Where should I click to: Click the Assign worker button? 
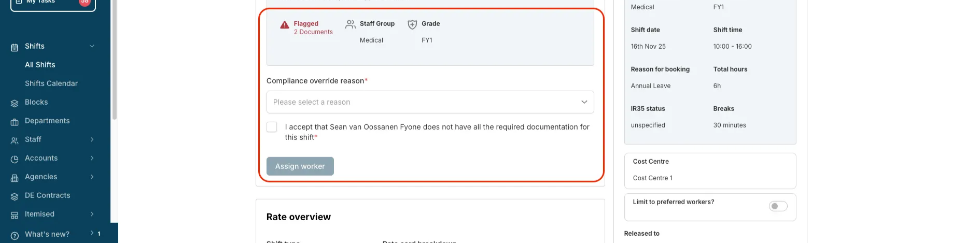pos(300,166)
